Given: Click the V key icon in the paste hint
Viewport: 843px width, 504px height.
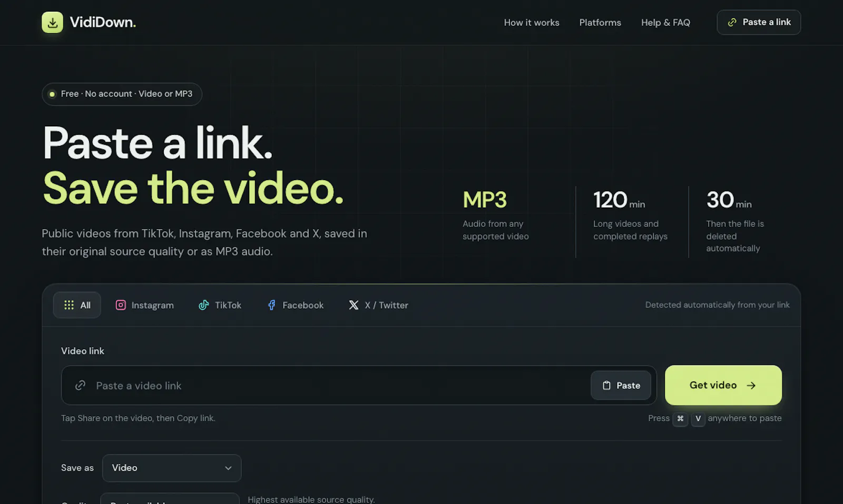Looking at the screenshot, I should tap(698, 419).
